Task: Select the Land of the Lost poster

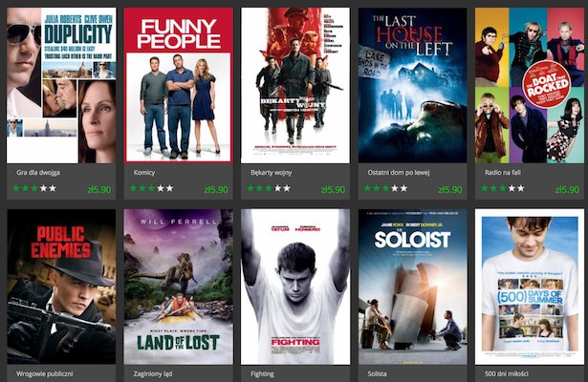Action: coord(179,286)
